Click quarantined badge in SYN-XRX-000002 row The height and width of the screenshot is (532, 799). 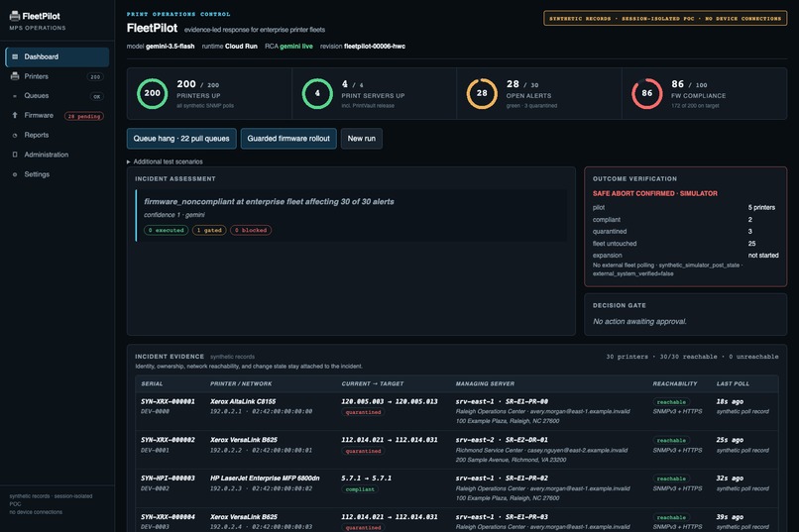coord(363,451)
